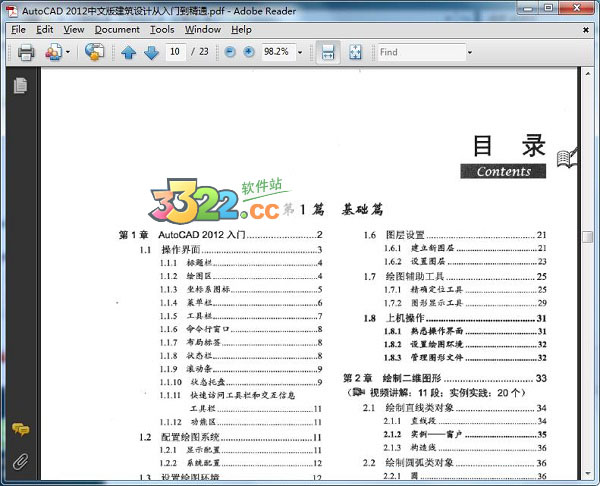The height and width of the screenshot is (486, 600).
Task: Click contents entry '1.8 上机操作'
Action: tap(455, 318)
